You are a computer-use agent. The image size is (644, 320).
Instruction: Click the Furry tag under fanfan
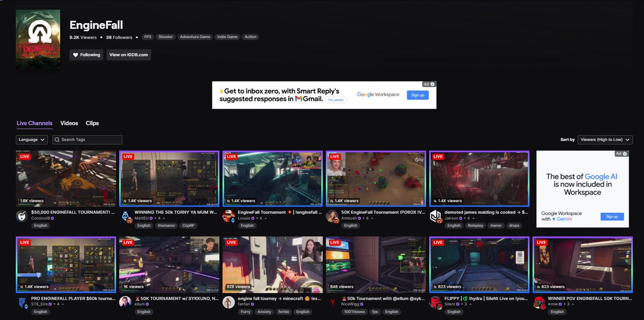pyautogui.click(x=244, y=311)
